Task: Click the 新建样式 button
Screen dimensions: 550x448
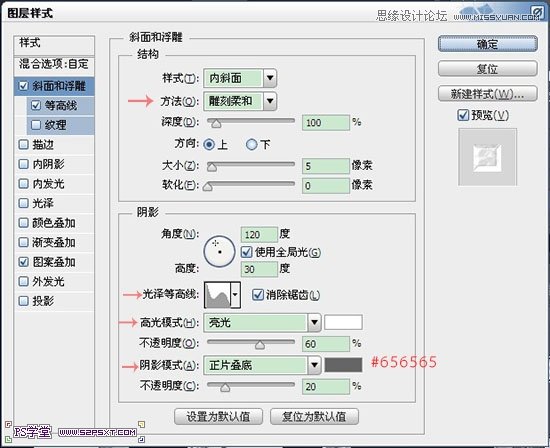Action: coord(488,94)
